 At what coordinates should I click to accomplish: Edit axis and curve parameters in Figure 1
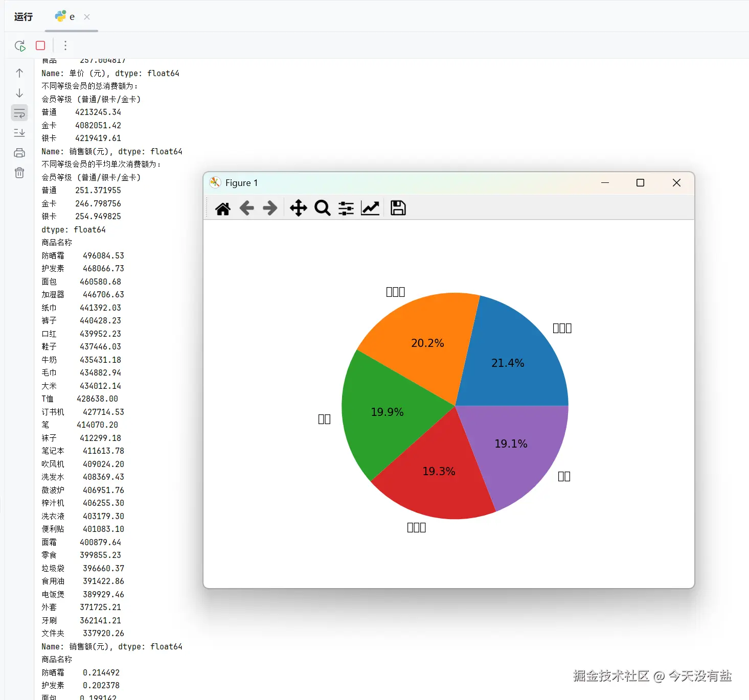(x=370, y=208)
